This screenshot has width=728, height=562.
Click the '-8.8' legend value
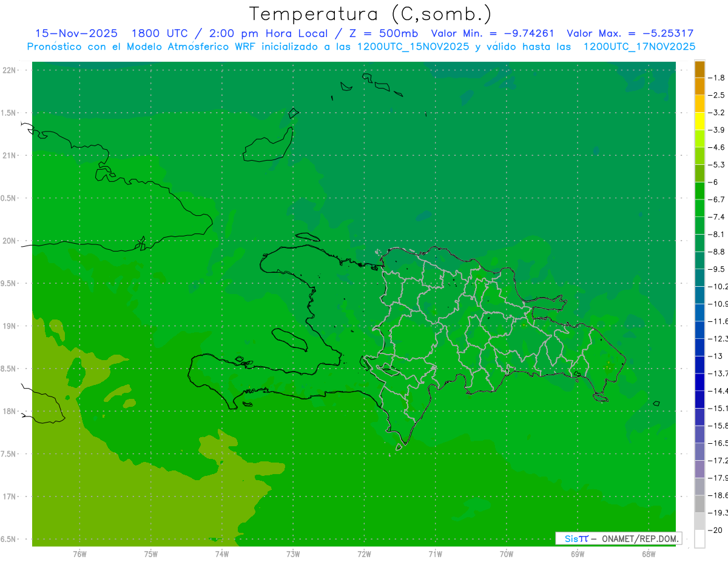[716, 252]
